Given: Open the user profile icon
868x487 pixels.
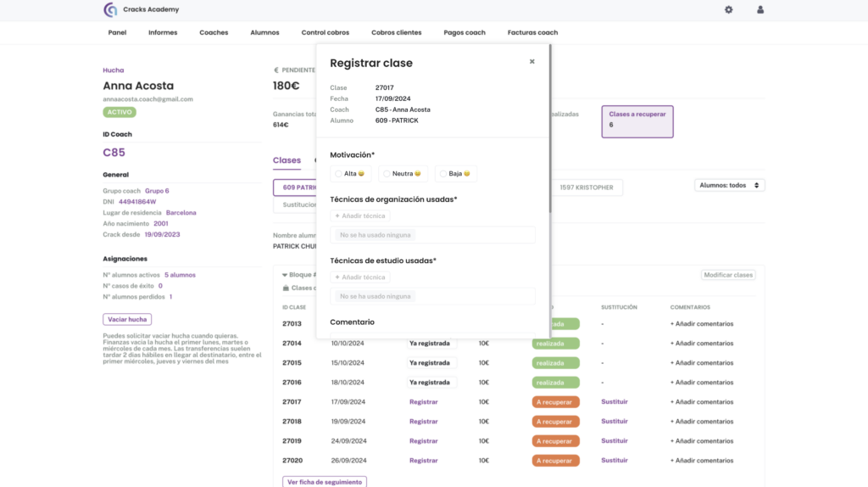Looking at the screenshot, I should pyautogui.click(x=759, y=10).
